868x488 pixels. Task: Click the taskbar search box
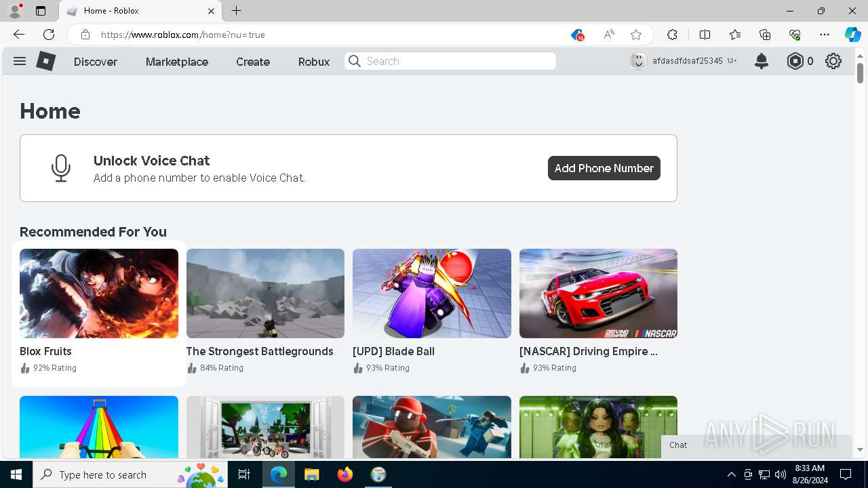131,474
